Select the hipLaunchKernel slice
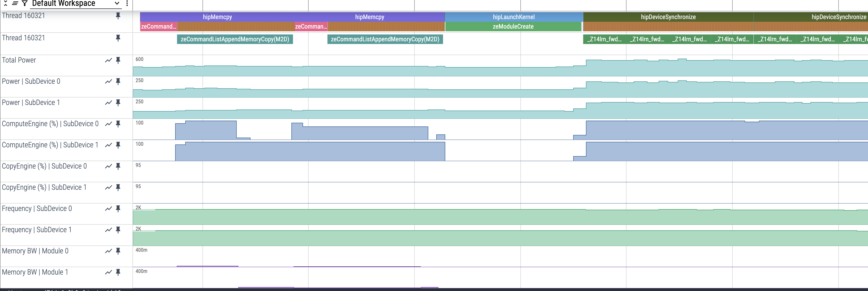Viewport: 868px width, 291px height. pyautogui.click(x=513, y=17)
